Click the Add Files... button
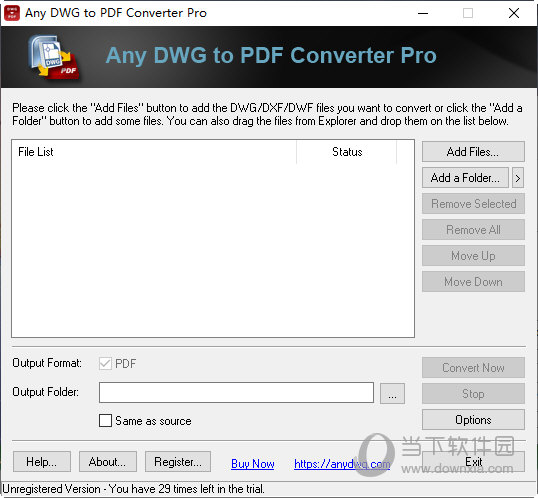The width and height of the screenshot is (538, 498). click(x=473, y=151)
